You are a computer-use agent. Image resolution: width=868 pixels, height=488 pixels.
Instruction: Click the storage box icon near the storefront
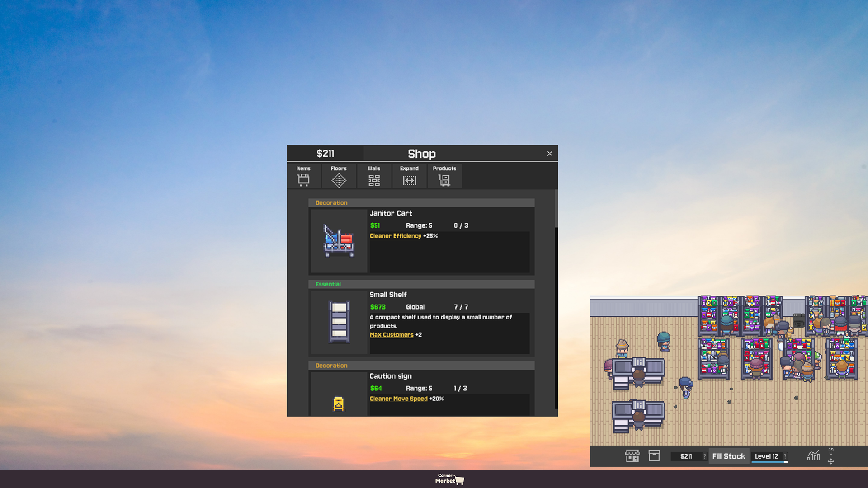pyautogui.click(x=655, y=456)
